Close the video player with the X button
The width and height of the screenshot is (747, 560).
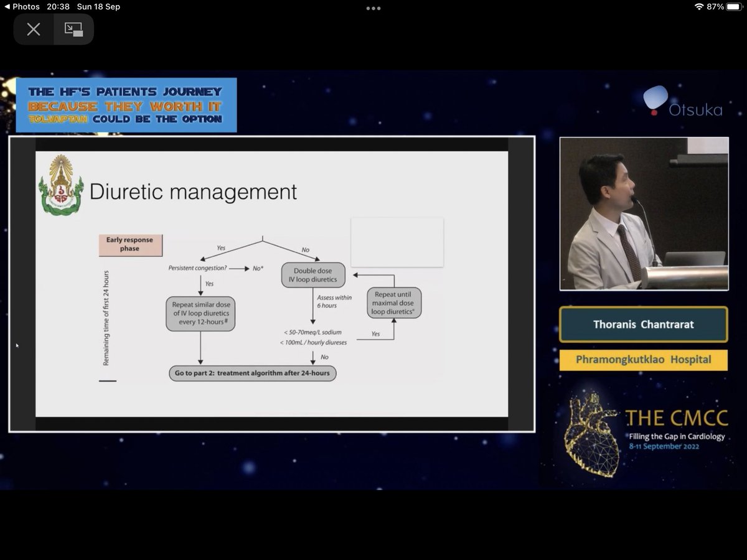(34, 29)
